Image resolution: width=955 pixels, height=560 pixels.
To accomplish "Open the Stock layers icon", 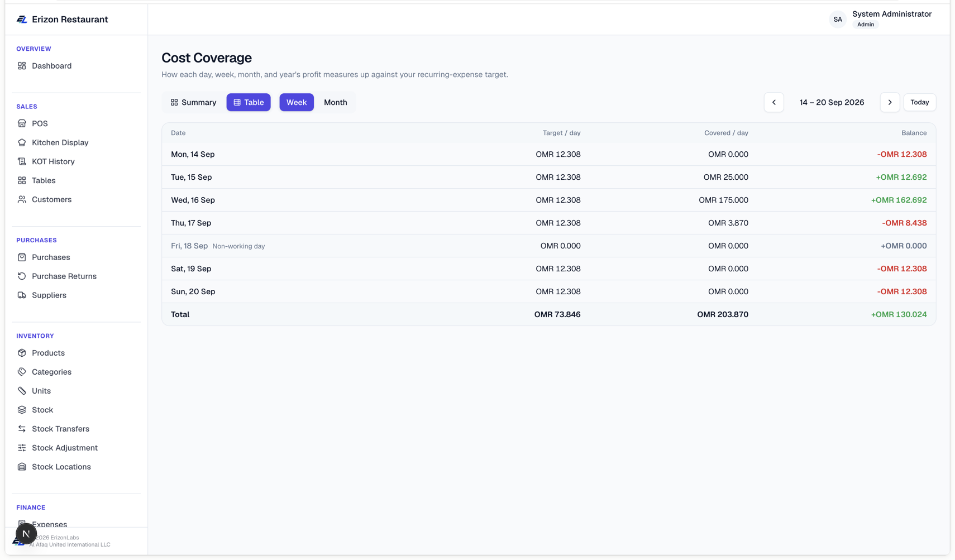I will tap(22, 410).
